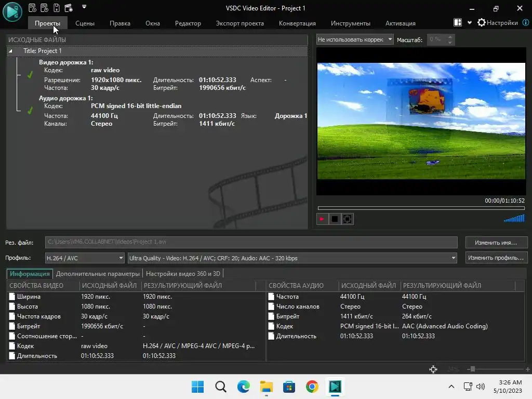The width and height of the screenshot is (532, 399).
Task: Toggle fullscreen preview icon
Action: click(348, 219)
